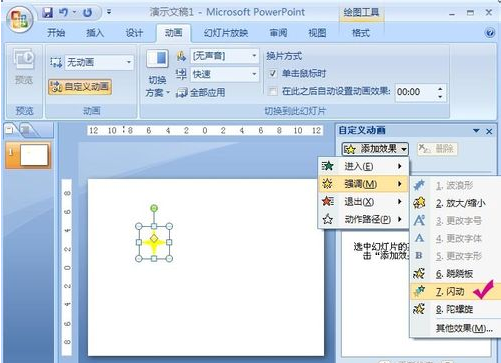Open the 进入(E) entrance effects submenu
Viewport: 501px width, 363px height.
click(x=363, y=166)
